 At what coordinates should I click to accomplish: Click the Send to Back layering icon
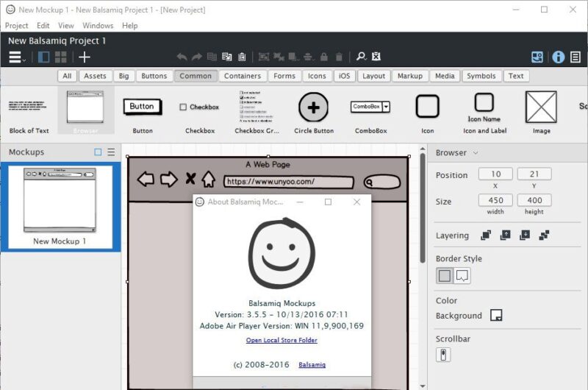click(x=544, y=235)
